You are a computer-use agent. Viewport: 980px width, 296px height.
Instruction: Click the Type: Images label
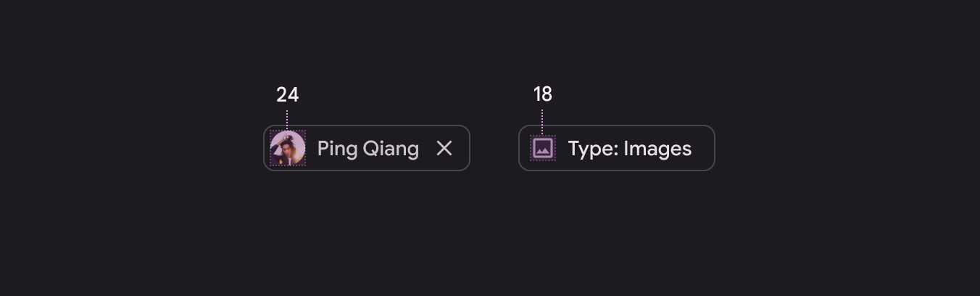[629, 149]
